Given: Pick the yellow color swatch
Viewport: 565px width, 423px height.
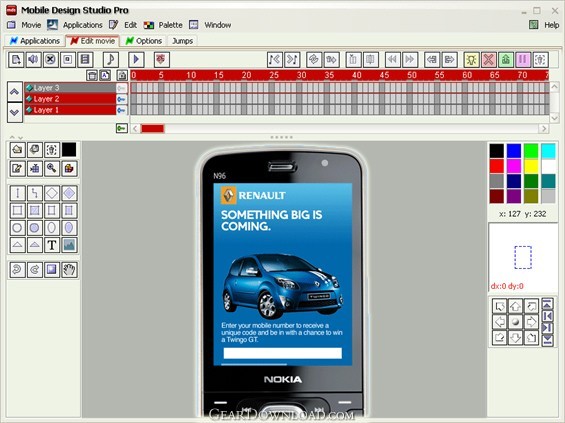Looking at the screenshot, I should point(531,166).
